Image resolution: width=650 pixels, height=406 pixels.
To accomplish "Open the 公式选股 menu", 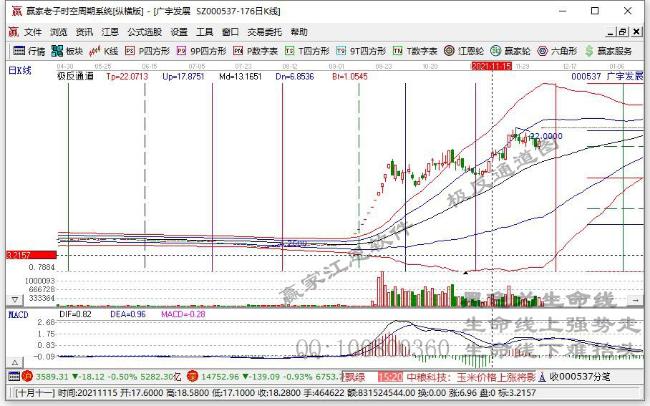I will (144, 32).
